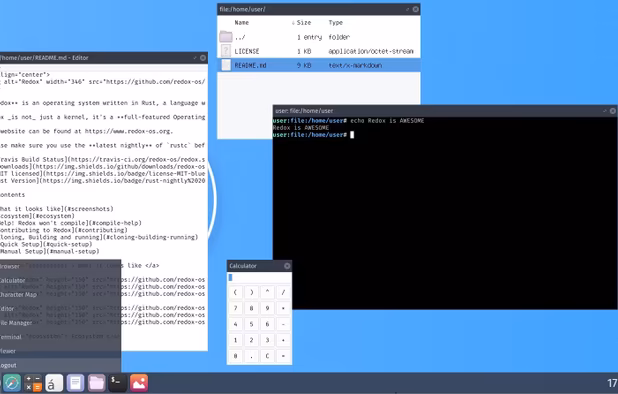
Task: Tap the 7 key on the calculator
Action: pos(235,308)
